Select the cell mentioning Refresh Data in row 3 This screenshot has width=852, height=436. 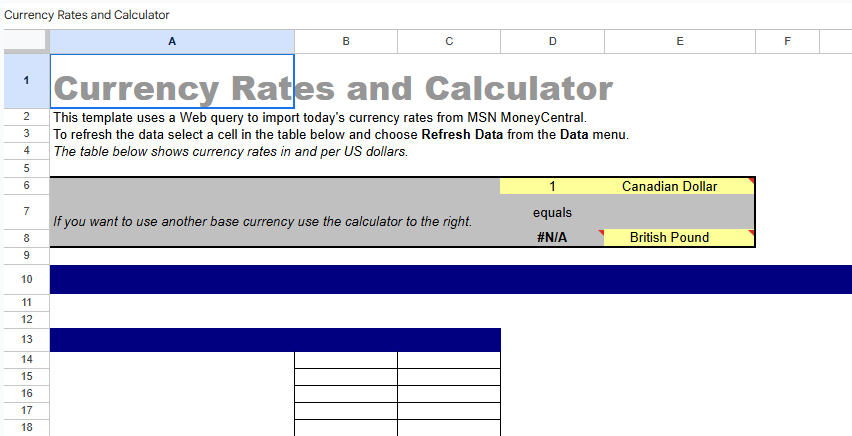tap(172, 134)
